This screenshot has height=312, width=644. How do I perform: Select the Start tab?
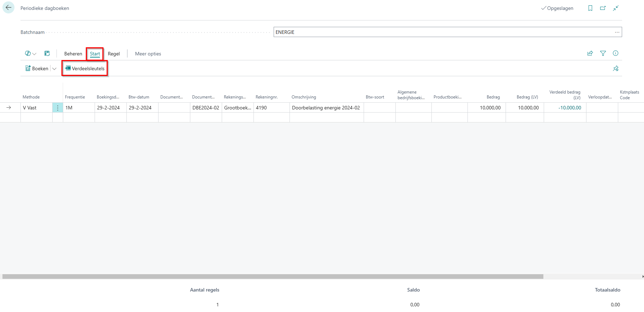pos(95,54)
